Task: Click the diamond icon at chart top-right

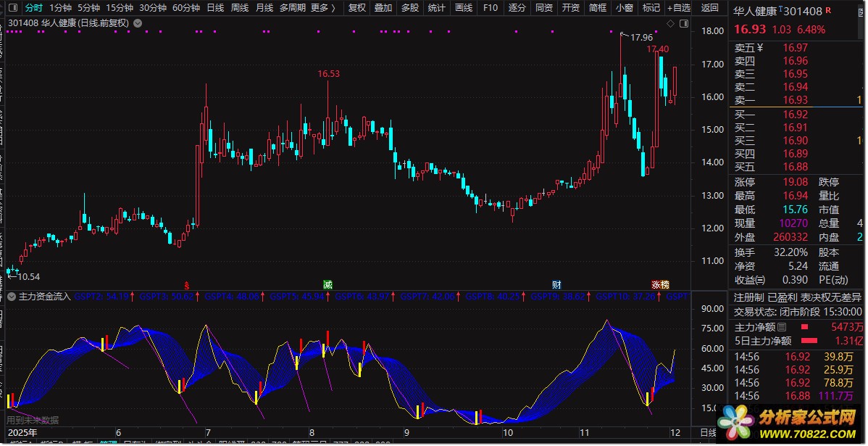Action: click(671, 24)
